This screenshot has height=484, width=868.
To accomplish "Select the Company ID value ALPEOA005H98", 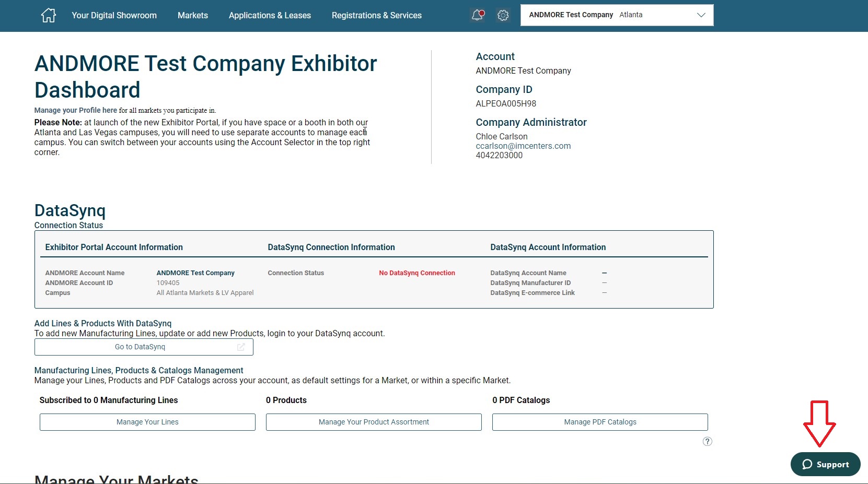I will 506,103.
